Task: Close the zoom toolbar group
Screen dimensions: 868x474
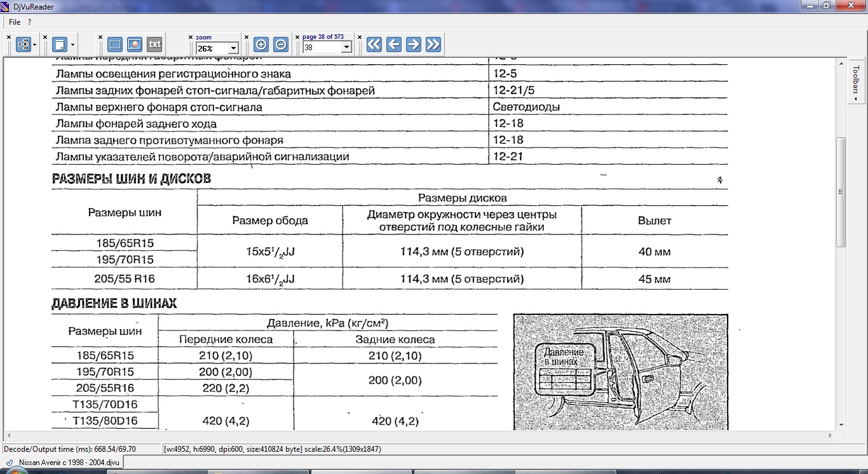Action: tap(191, 37)
